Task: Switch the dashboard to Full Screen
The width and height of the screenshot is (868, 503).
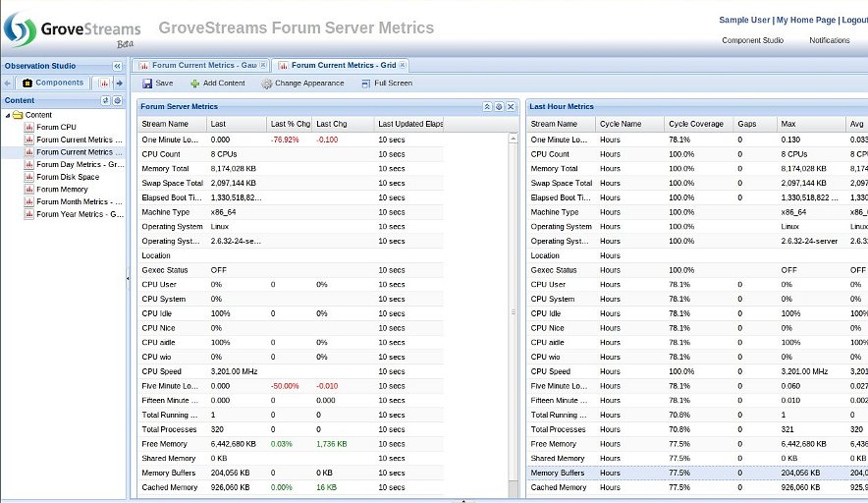Action: tap(386, 84)
